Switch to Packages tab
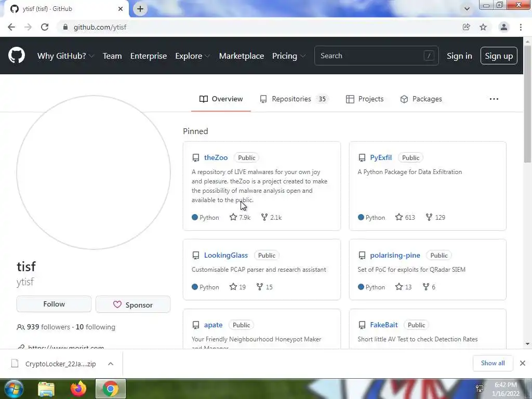Screen dimensions: 532x399 (421, 99)
